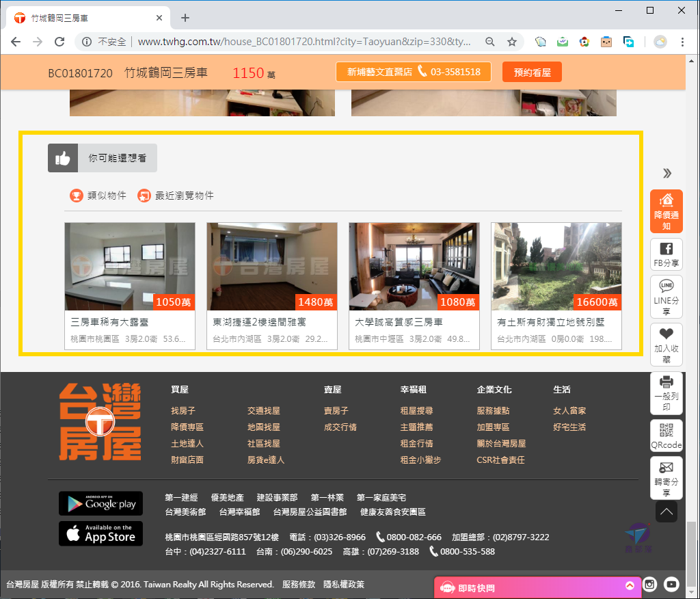
Task: Open the 租金行情 footer link
Action: [x=416, y=444]
